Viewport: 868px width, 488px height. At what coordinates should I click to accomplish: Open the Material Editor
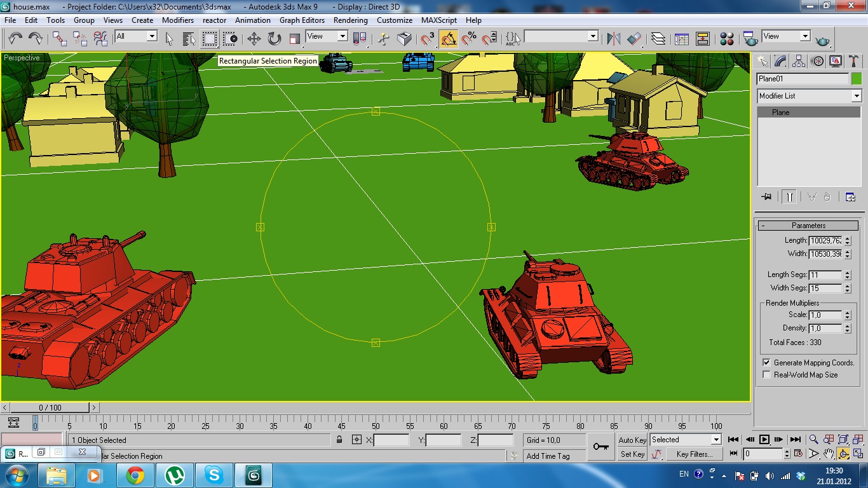pyautogui.click(x=727, y=39)
